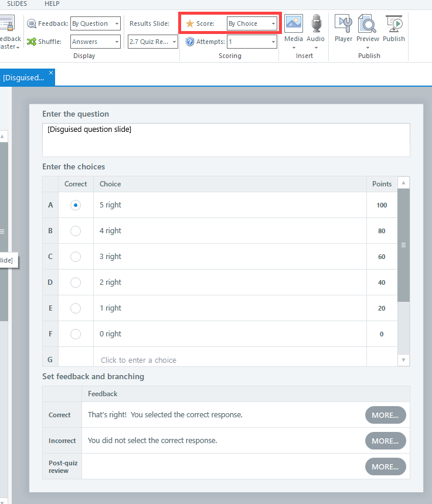
Task: Open MORE for Post-quiz review
Action: pos(385,466)
